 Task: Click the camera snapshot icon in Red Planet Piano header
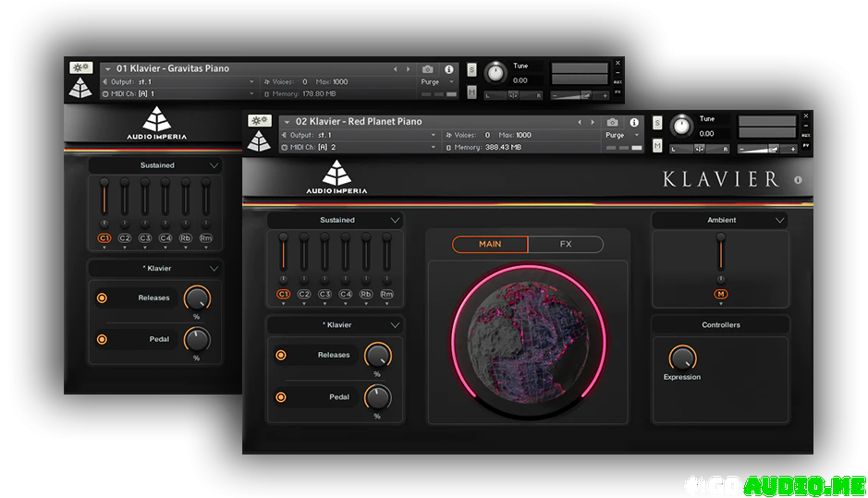[612, 122]
